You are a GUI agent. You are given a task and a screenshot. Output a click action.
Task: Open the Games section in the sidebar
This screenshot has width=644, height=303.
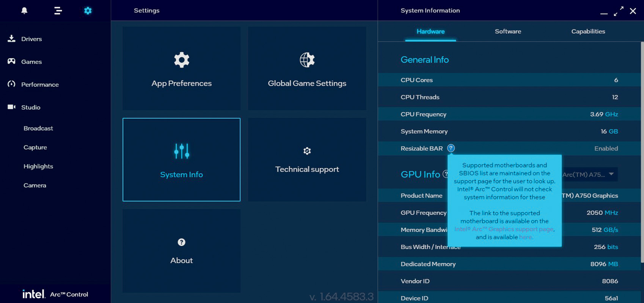31,62
